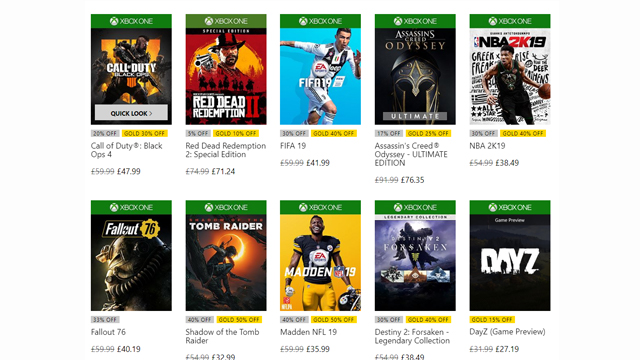This screenshot has width=640, height=360.
Task: Open Call of Duty: Black Ops 4 title link
Action: pos(127,150)
